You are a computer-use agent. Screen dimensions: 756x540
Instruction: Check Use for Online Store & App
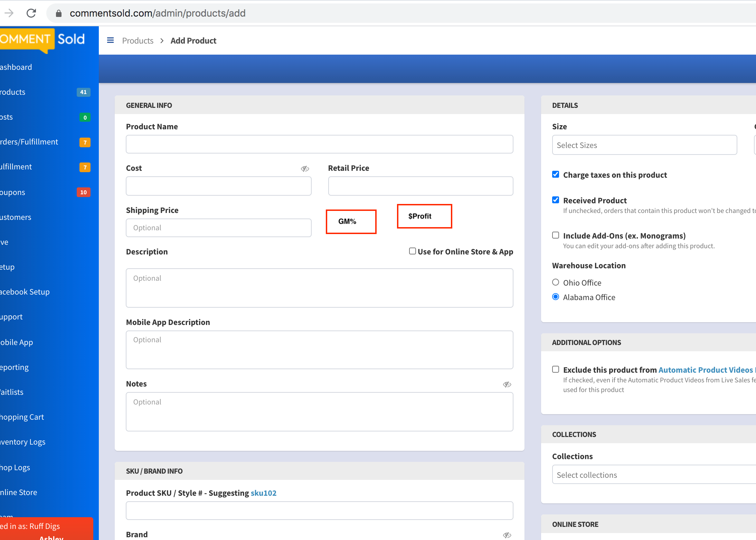(x=412, y=251)
